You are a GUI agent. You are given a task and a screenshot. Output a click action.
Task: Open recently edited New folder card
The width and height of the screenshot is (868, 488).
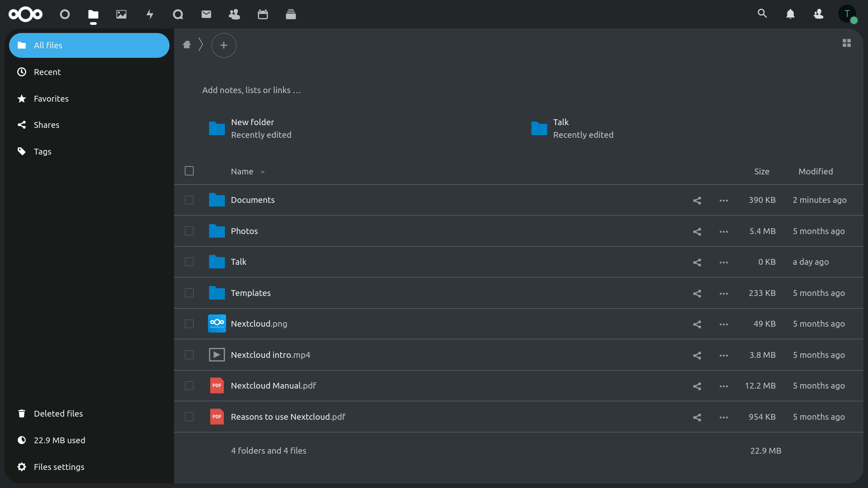point(250,128)
